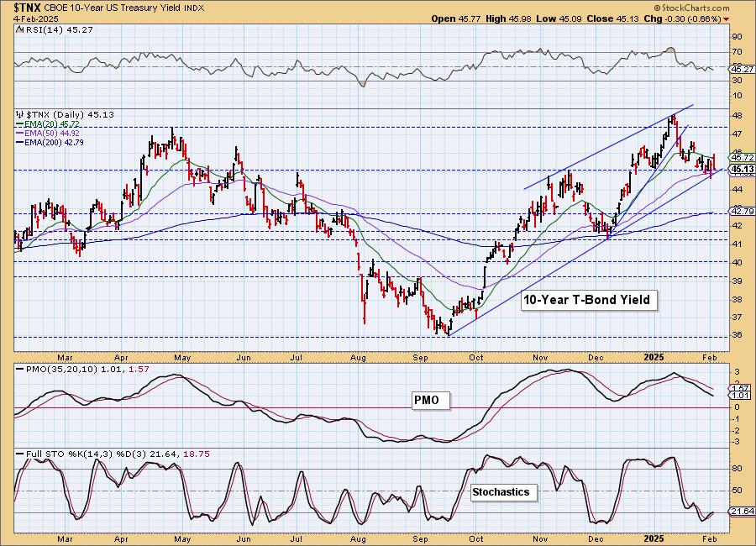This screenshot has width=756, height=546.
Task: Click 'Dec' on the bottom stochastics axis
Action: (x=596, y=538)
